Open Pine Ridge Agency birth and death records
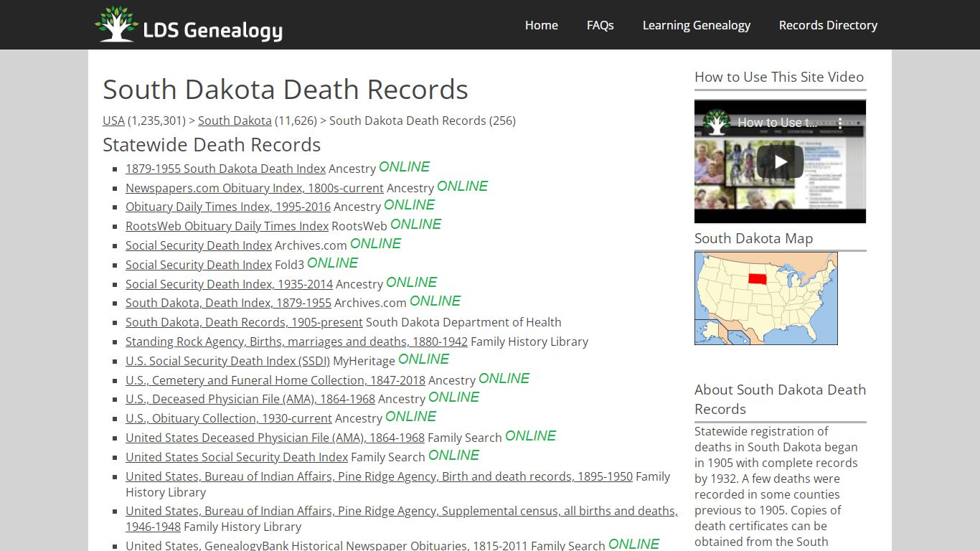The height and width of the screenshot is (551, 980). coord(379,476)
